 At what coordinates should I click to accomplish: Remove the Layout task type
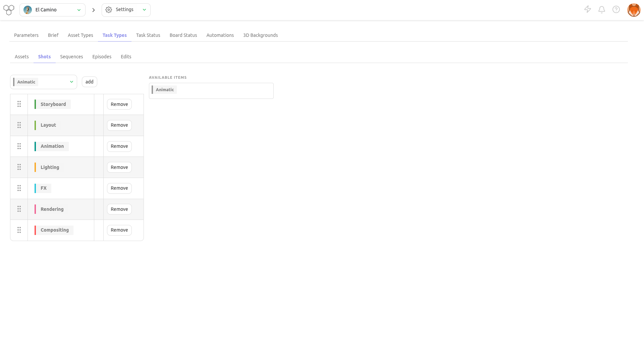119,125
